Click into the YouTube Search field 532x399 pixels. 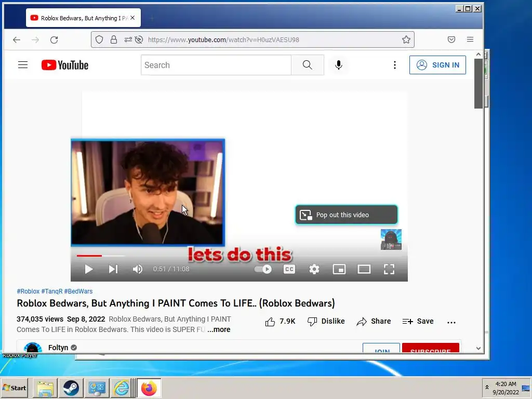point(216,65)
